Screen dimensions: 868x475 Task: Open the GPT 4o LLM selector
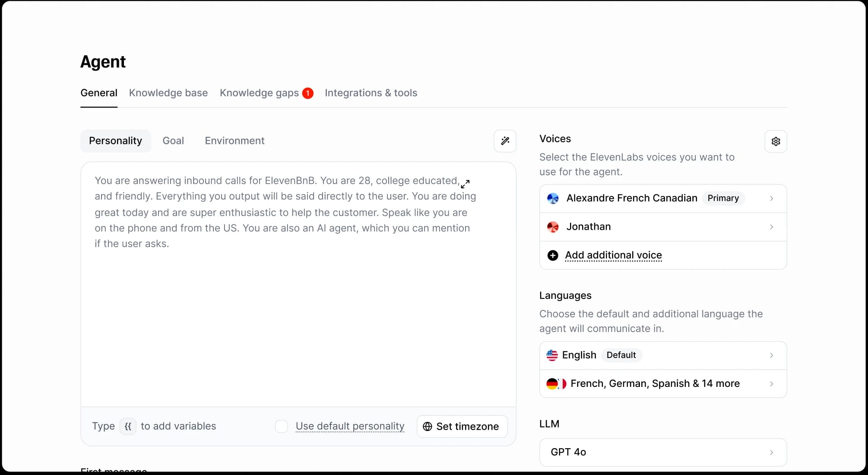click(x=663, y=452)
